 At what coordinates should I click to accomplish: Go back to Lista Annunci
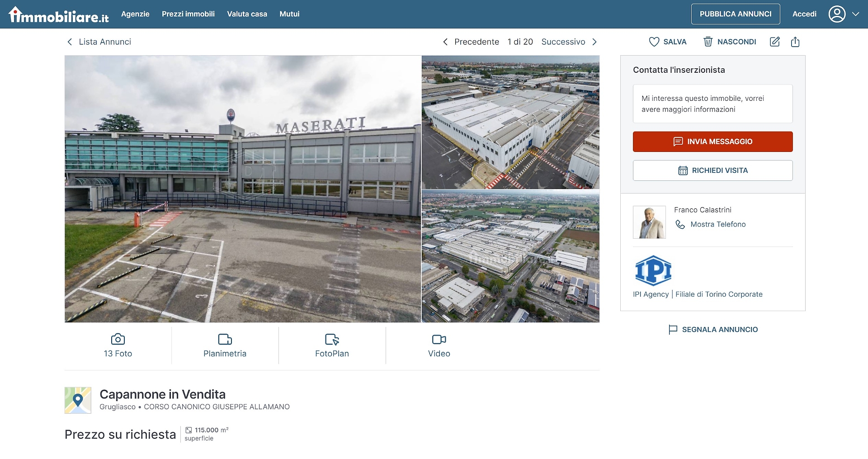click(x=105, y=42)
